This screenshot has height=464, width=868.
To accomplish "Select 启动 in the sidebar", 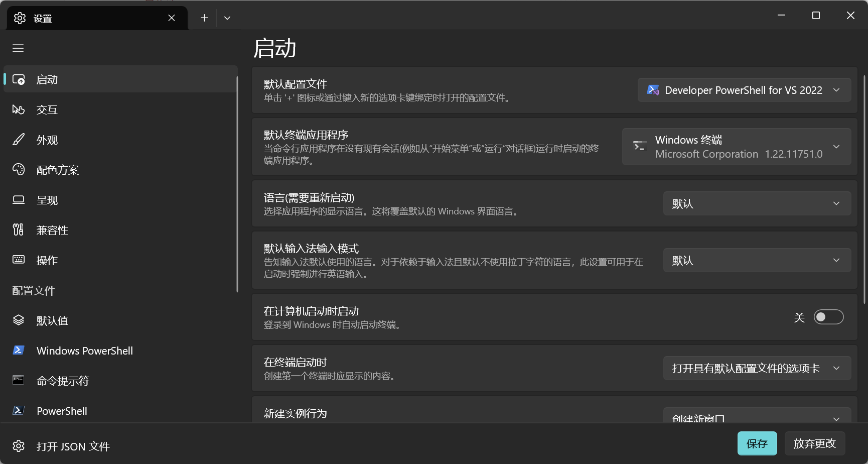I will click(120, 79).
